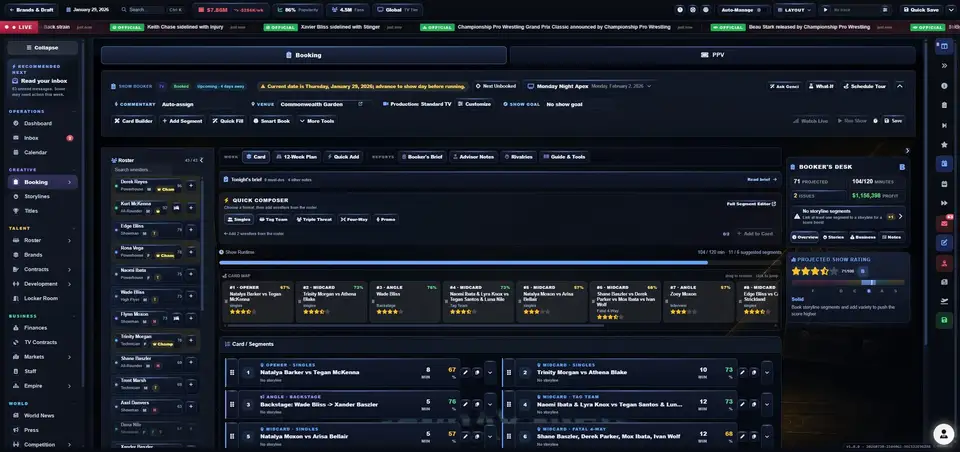
Task: Click the Card Builder button
Action: 133,121
